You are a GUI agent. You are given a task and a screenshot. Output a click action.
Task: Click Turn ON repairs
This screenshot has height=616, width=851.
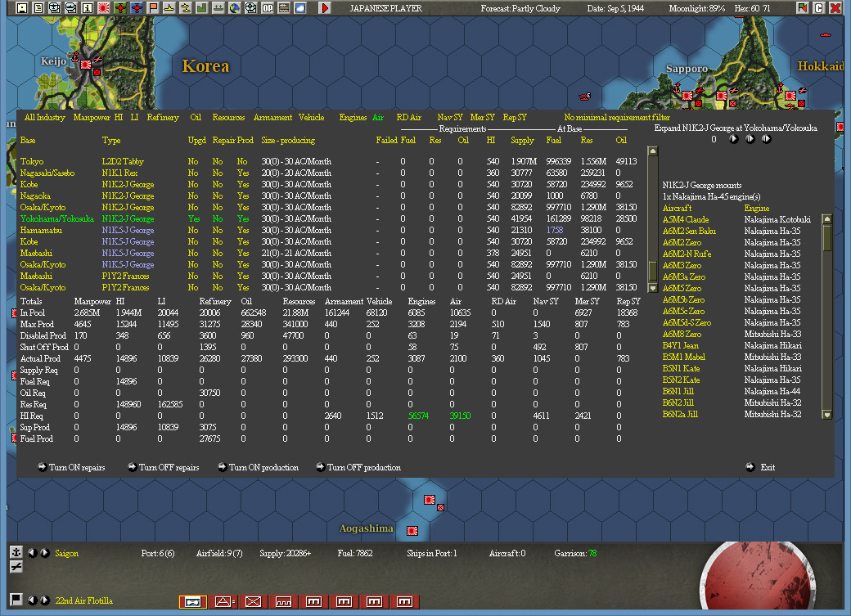[71, 467]
